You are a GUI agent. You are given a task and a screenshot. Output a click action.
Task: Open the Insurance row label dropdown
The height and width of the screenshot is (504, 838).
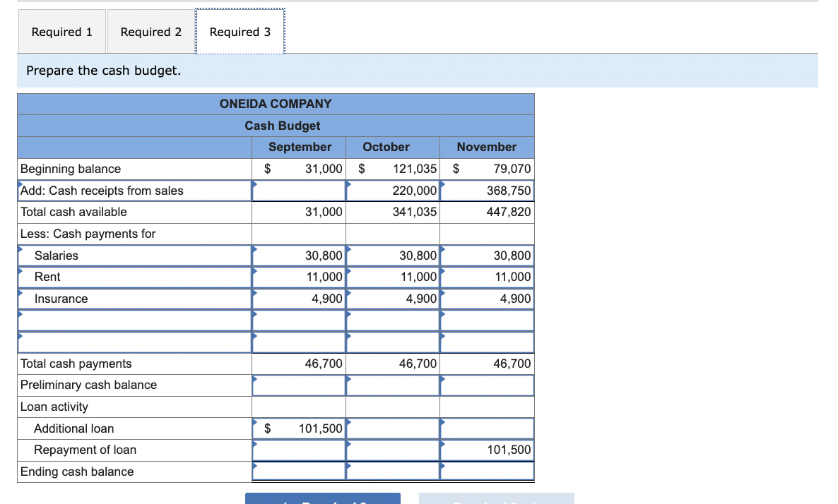point(135,299)
